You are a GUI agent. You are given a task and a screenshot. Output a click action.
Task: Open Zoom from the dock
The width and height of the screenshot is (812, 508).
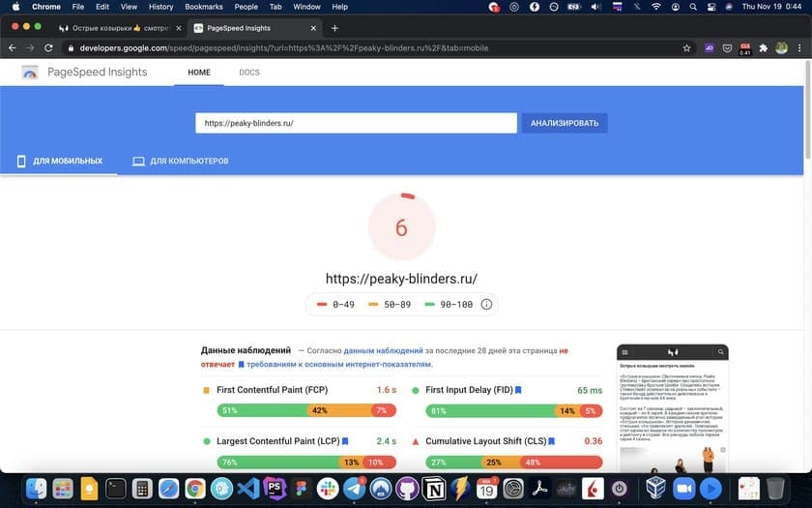(683, 489)
